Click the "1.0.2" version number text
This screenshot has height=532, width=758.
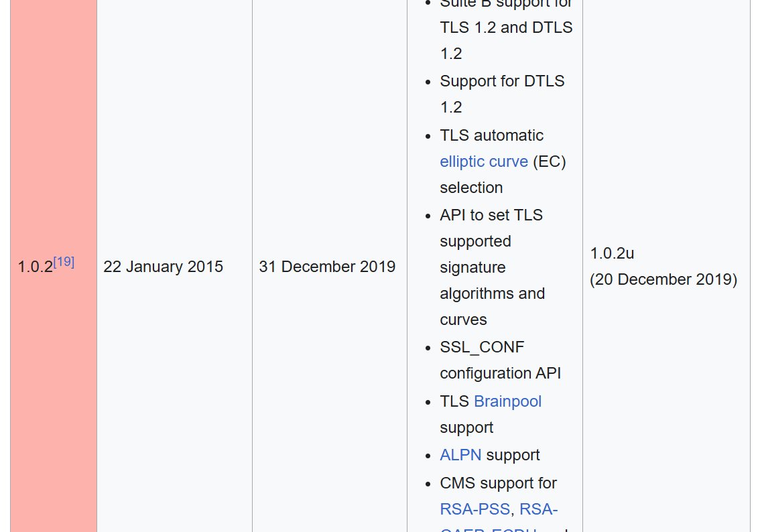[35, 267]
